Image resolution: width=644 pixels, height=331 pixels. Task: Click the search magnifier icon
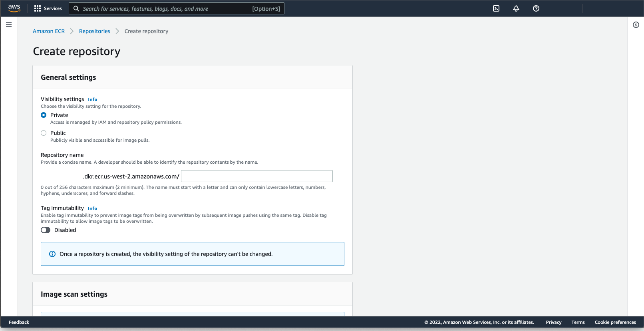click(x=76, y=8)
